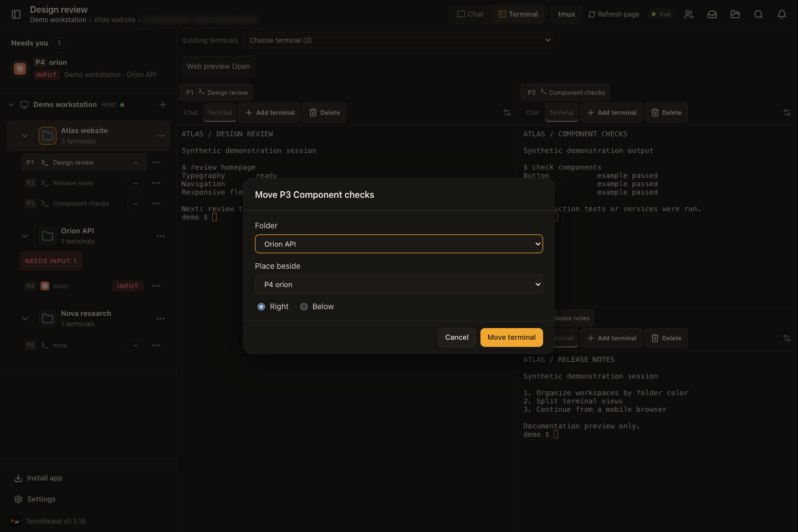798x532 pixels.
Task: Collapse the Atlas website folder chevron
Action: coord(25,136)
